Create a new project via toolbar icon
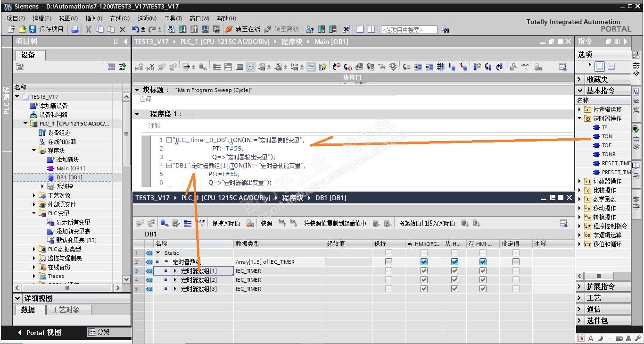 (x=11, y=29)
